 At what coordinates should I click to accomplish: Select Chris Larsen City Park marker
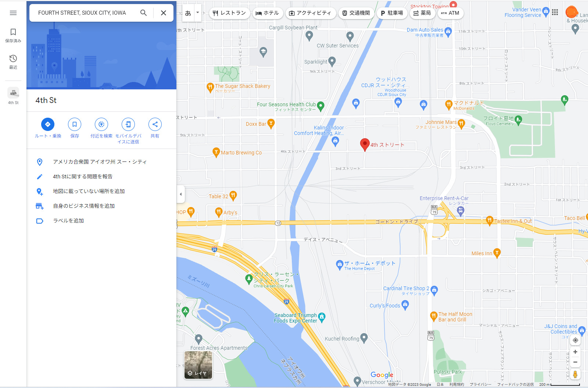[x=249, y=279]
